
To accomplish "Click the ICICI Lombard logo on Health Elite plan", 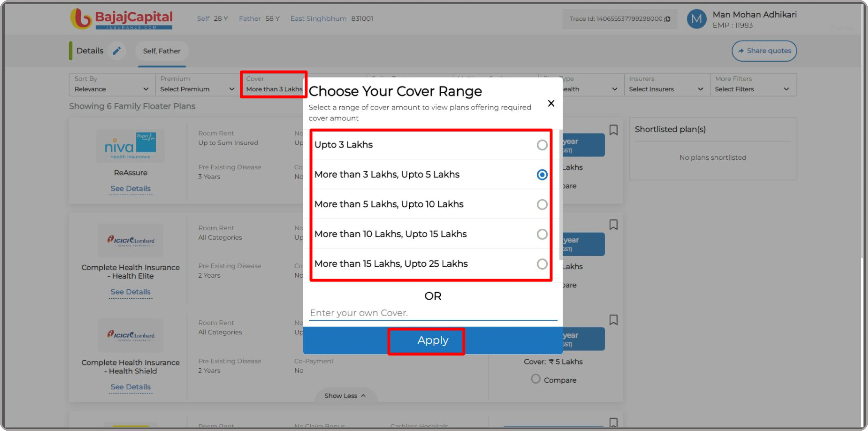I will coord(131,241).
